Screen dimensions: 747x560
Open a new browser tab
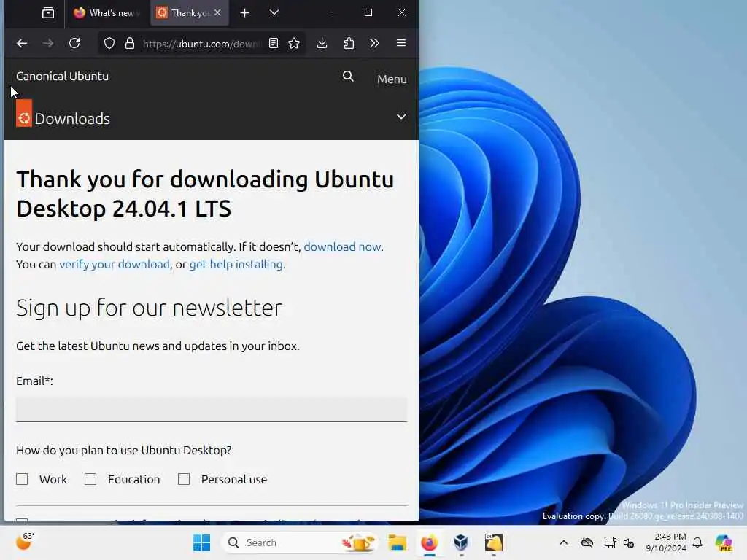tap(244, 13)
